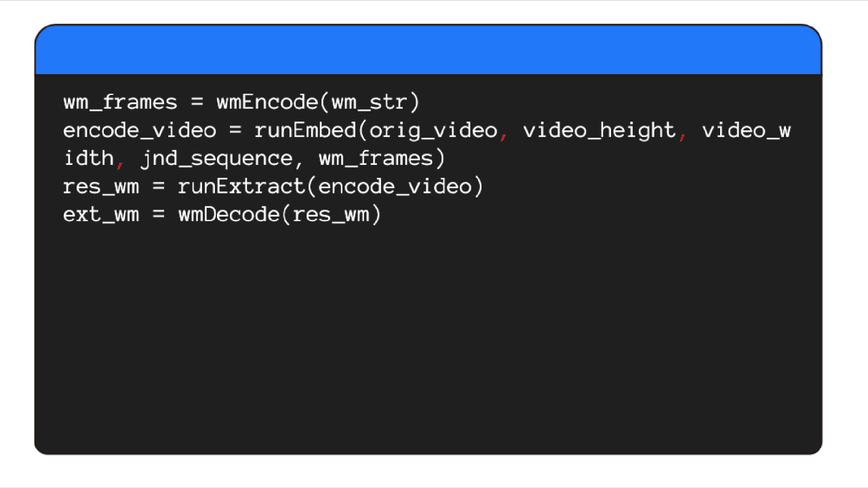Click the encode_video variable being assigned
This screenshot has width=868, height=488.
coord(139,131)
